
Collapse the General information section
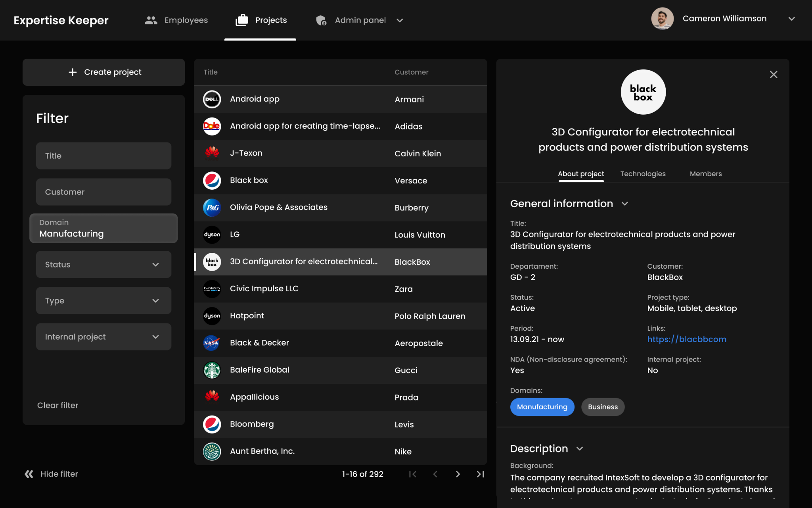625,204
